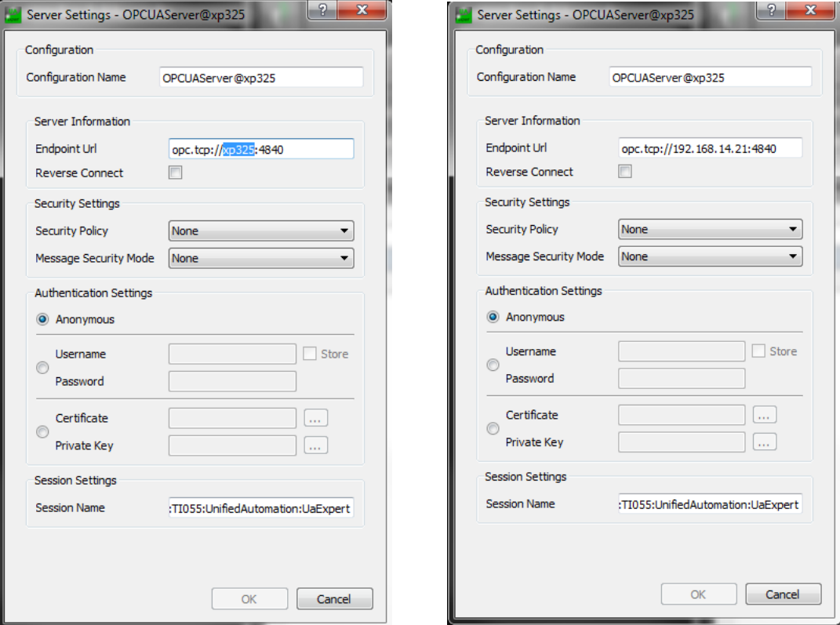Click the Private Key browse button in the right dialog
The height and width of the screenshot is (625, 840).
[x=765, y=442]
